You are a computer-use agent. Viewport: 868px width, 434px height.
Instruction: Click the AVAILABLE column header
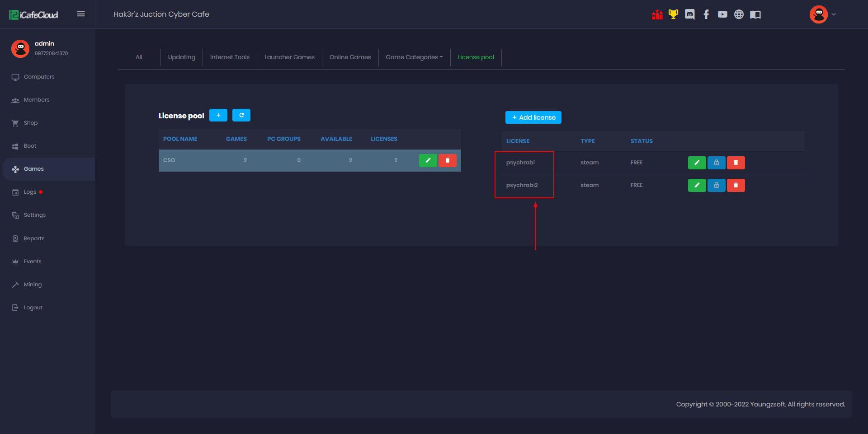coord(336,139)
